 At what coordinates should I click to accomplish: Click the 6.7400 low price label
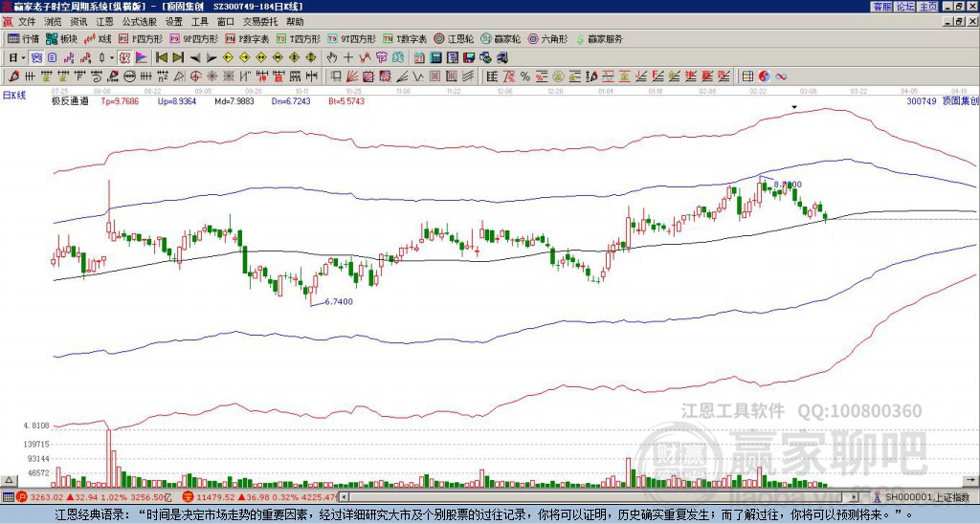click(x=339, y=301)
